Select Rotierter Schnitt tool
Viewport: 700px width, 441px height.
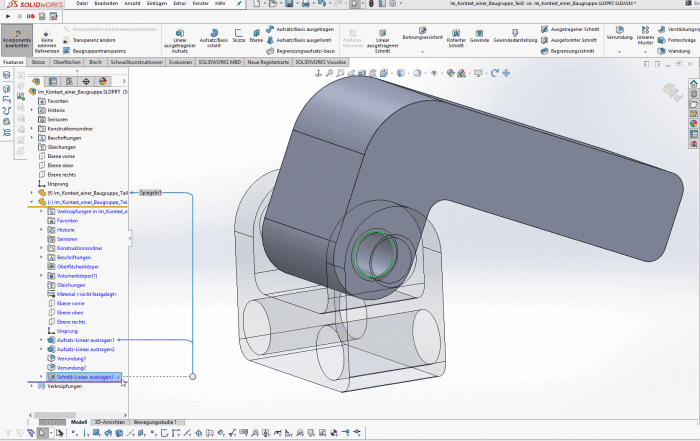click(456, 38)
